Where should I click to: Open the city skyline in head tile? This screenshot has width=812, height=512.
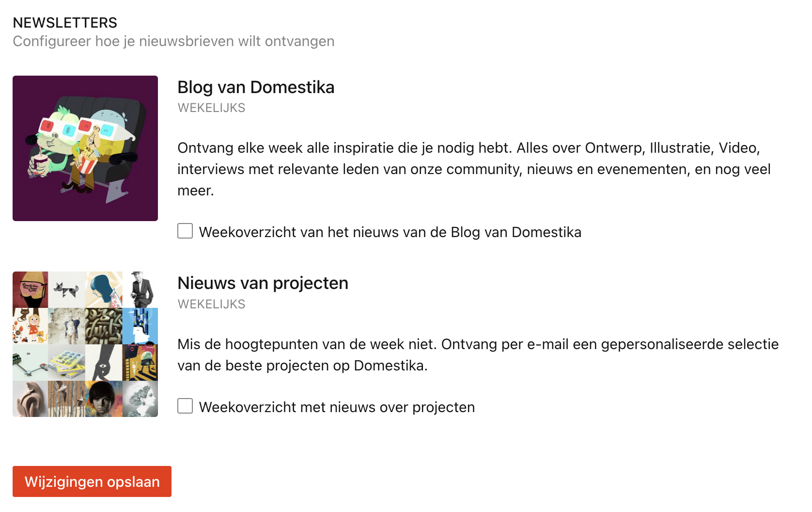click(x=141, y=326)
